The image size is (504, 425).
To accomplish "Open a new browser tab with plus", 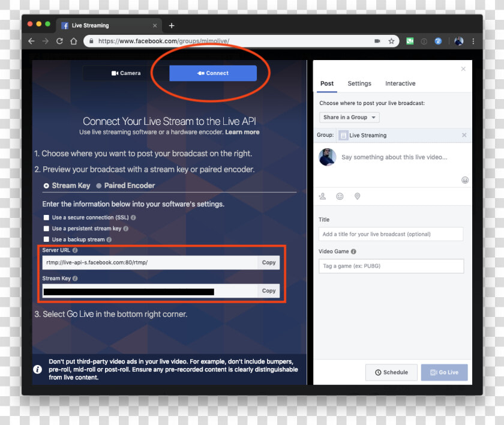I will pos(172,25).
